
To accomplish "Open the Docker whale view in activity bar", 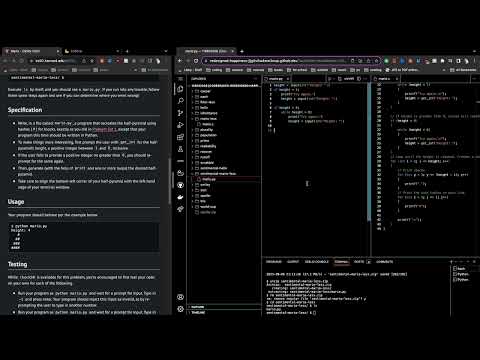I will (180, 197).
